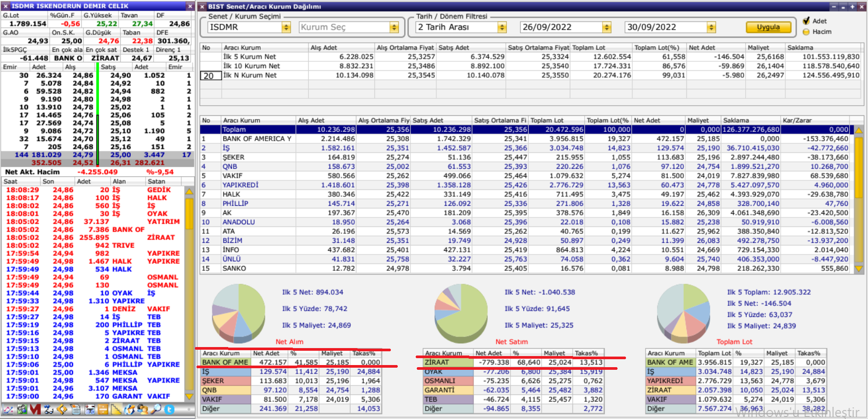
Task: Click the blue swirl pencil icon
Action: pyautogui.click(x=130, y=409)
